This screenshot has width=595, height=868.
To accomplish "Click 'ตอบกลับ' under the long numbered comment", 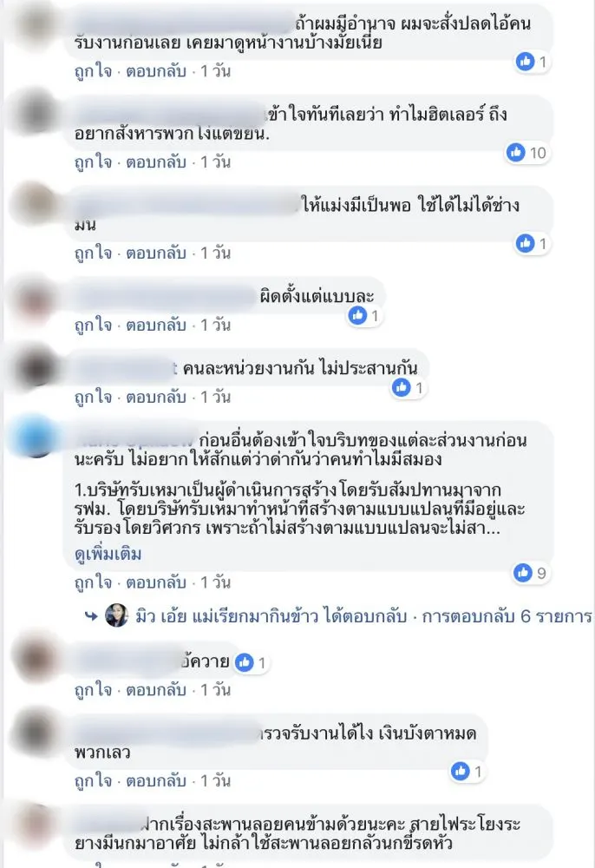I will (x=156, y=582).
